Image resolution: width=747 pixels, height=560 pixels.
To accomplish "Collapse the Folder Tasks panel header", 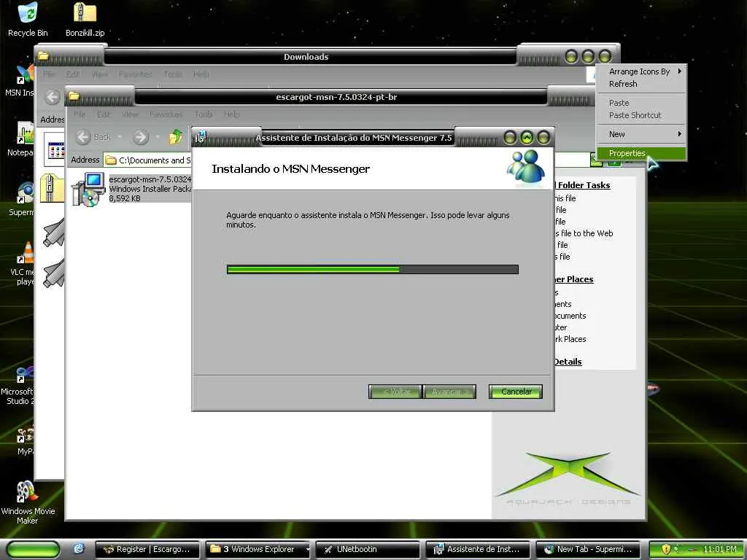I will (x=583, y=185).
